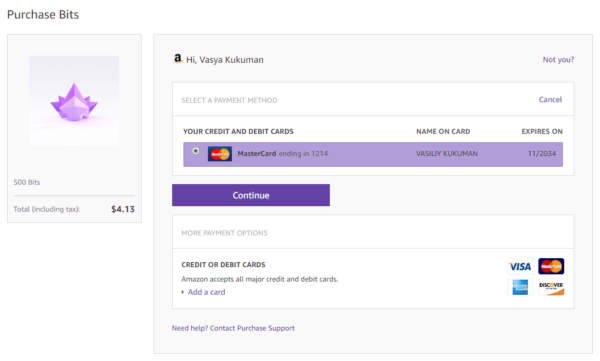Click the 'EXPIRES ON' column header

coord(542,131)
